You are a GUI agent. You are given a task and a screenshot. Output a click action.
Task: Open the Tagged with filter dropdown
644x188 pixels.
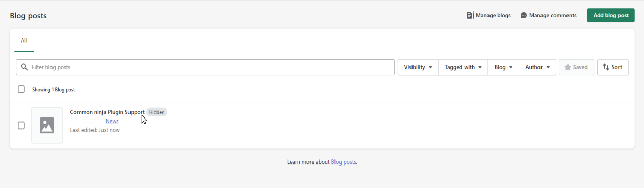(463, 67)
